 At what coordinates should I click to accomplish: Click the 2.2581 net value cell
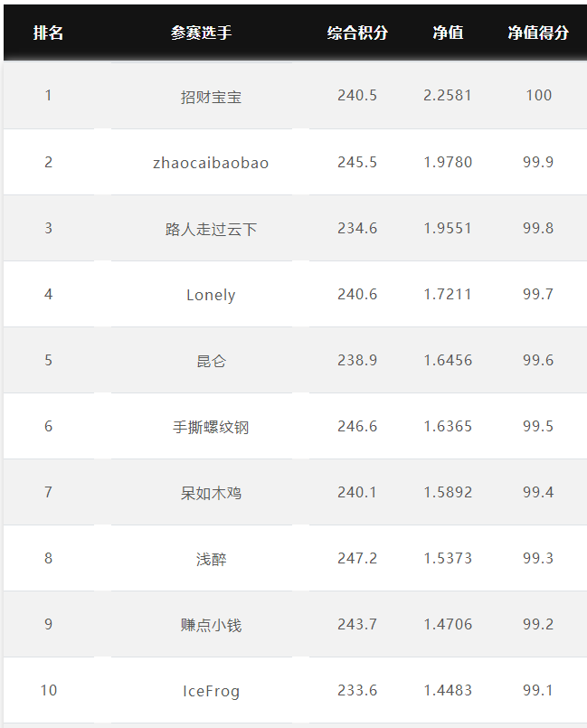point(448,95)
